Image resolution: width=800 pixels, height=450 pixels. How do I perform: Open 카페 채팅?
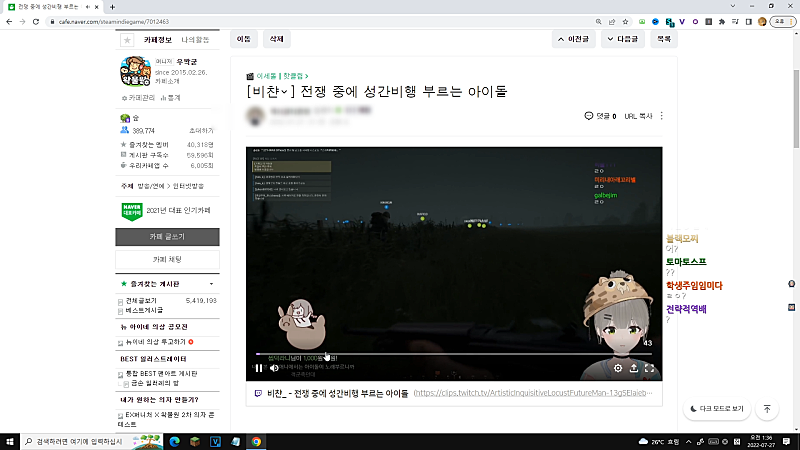(167, 259)
